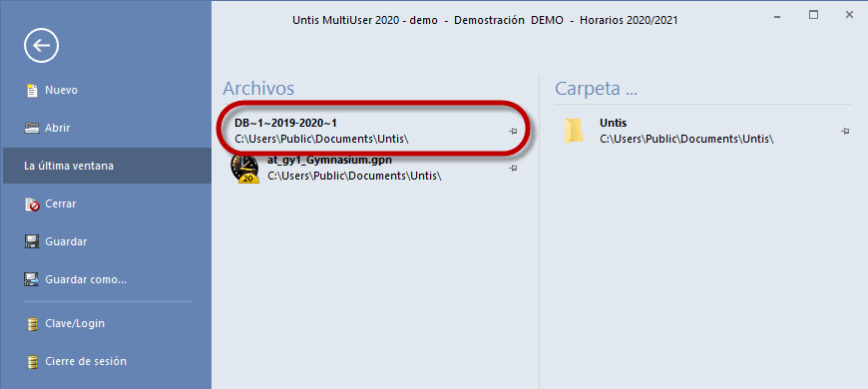The width and height of the screenshot is (868, 389).
Task: Click the Archivos heading
Action: [258, 88]
